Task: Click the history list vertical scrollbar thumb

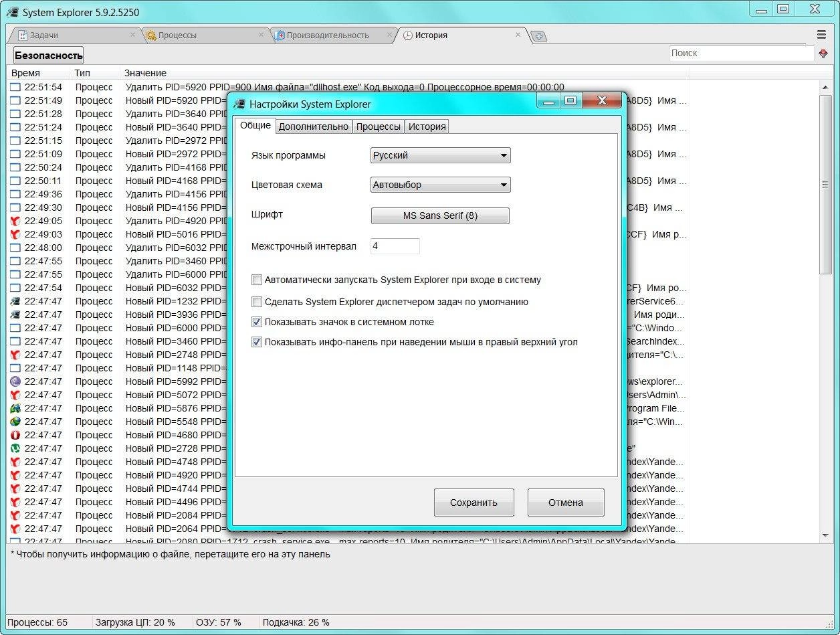Action: point(826,185)
